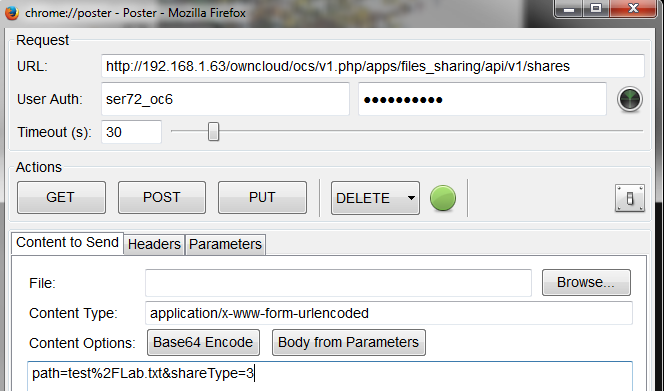This screenshot has height=391, width=664.
Task: Send a POST request
Action: [162, 197]
